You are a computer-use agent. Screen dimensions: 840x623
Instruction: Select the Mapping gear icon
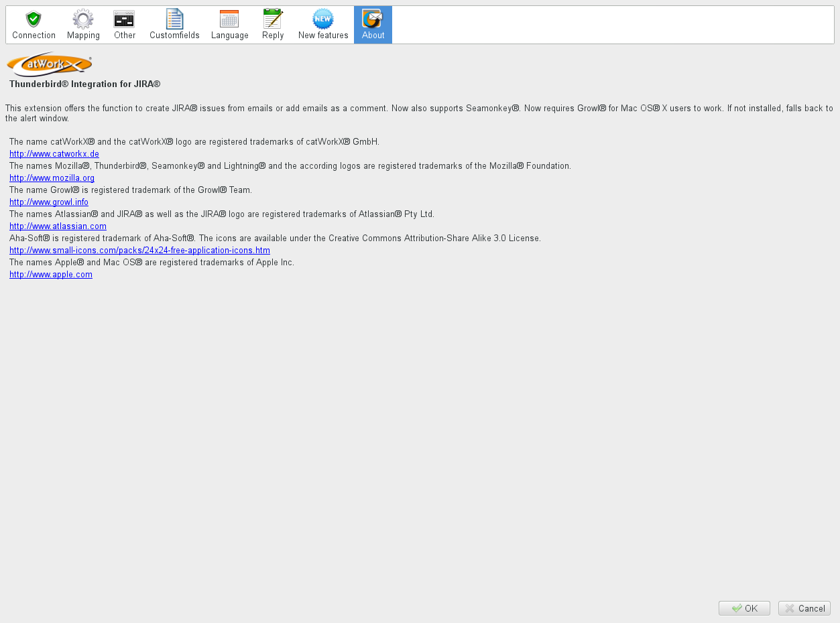(x=83, y=19)
